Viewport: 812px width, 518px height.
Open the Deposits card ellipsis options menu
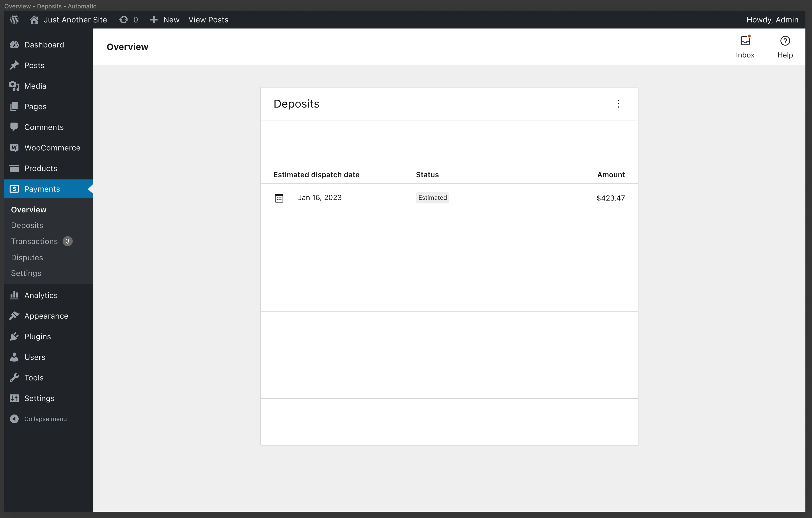tap(618, 103)
